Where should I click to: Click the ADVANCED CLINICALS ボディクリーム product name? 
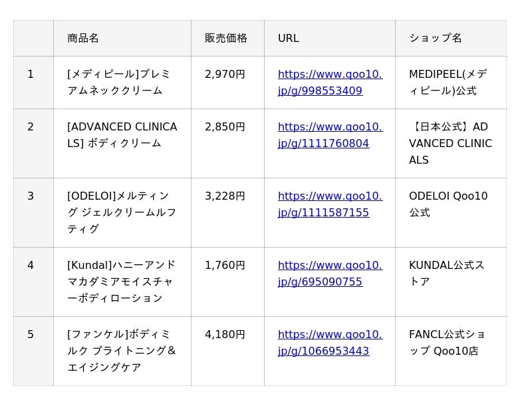tap(122, 135)
